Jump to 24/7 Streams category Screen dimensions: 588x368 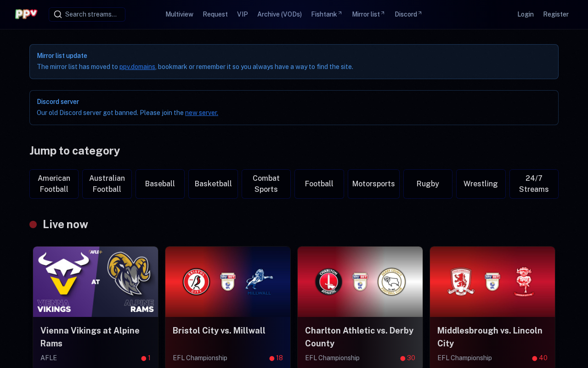[x=534, y=184]
